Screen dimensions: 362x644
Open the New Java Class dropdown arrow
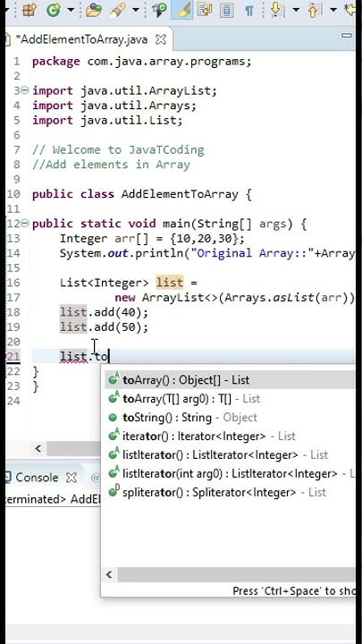click(x=71, y=10)
